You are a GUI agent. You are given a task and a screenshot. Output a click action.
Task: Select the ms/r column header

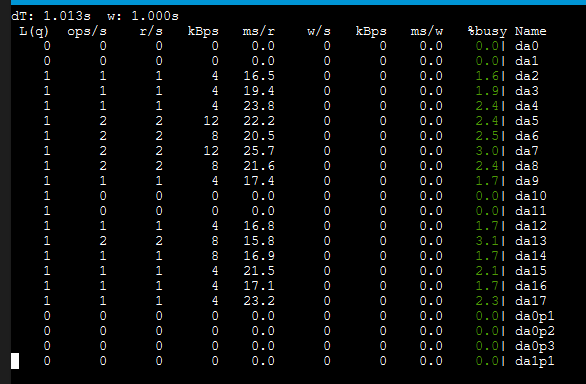pyautogui.click(x=258, y=31)
